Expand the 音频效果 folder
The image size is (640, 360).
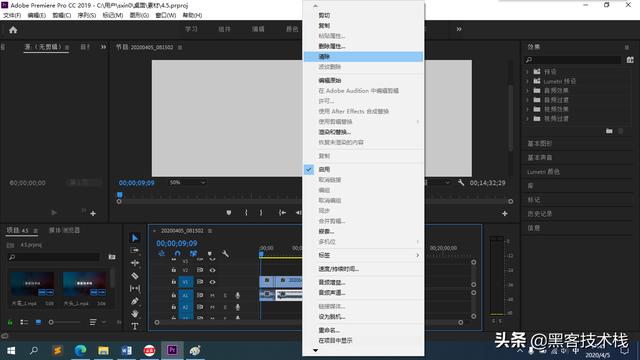527,90
